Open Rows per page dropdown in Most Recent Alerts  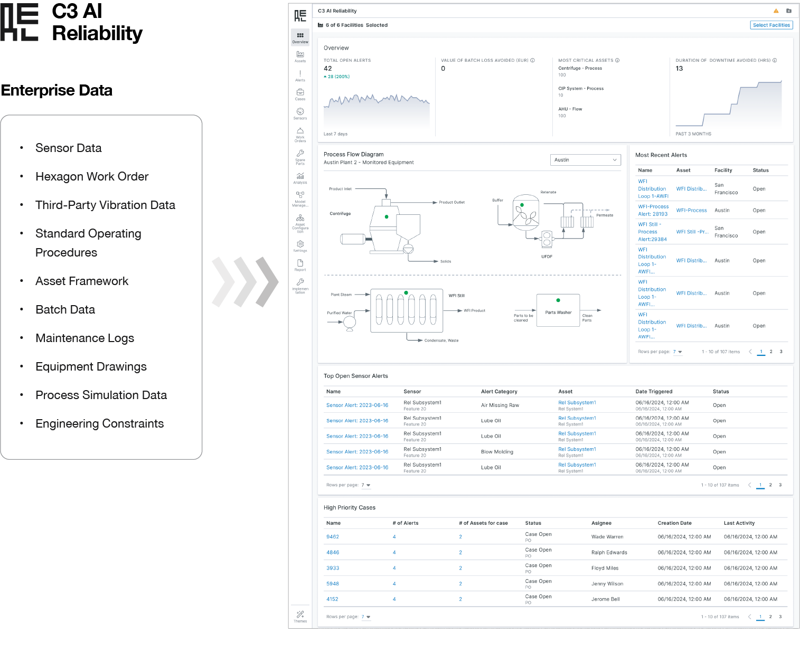point(677,352)
